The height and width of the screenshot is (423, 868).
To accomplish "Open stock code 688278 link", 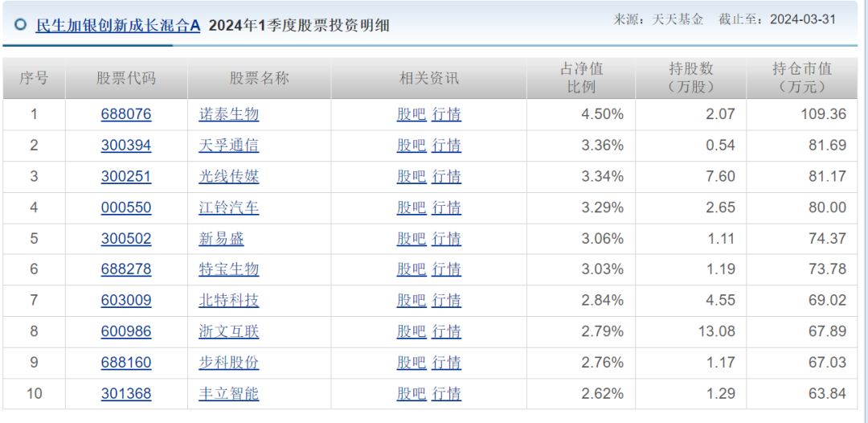I will (126, 269).
